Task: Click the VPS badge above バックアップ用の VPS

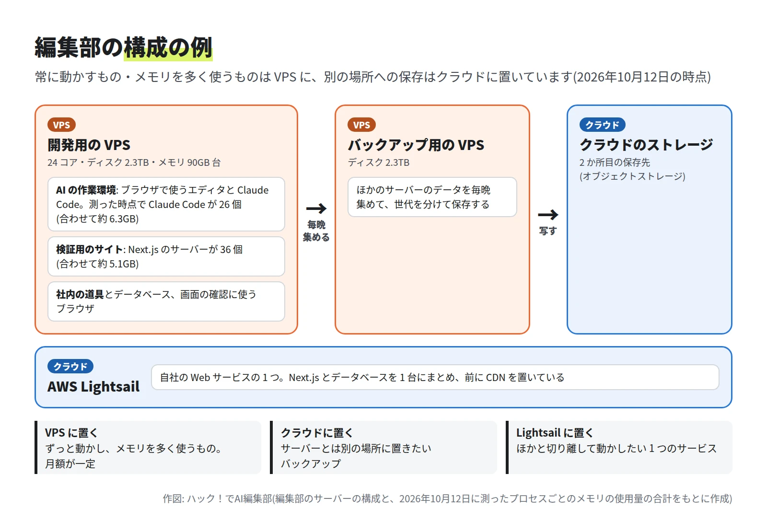Action: coord(361,125)
